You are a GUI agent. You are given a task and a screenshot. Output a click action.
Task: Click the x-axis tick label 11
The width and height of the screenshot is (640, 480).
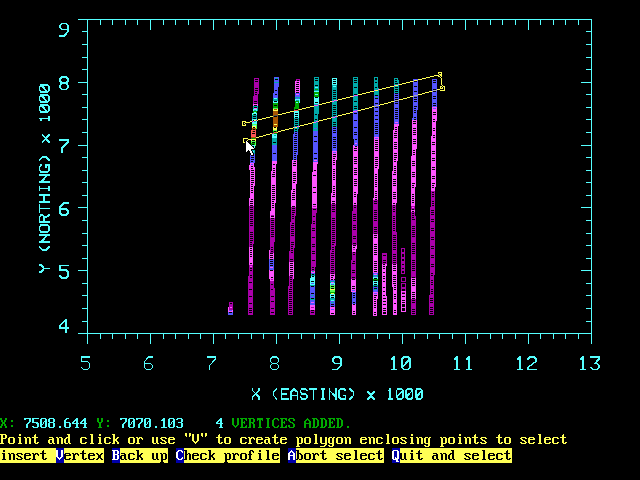click(x=463, y=363)
